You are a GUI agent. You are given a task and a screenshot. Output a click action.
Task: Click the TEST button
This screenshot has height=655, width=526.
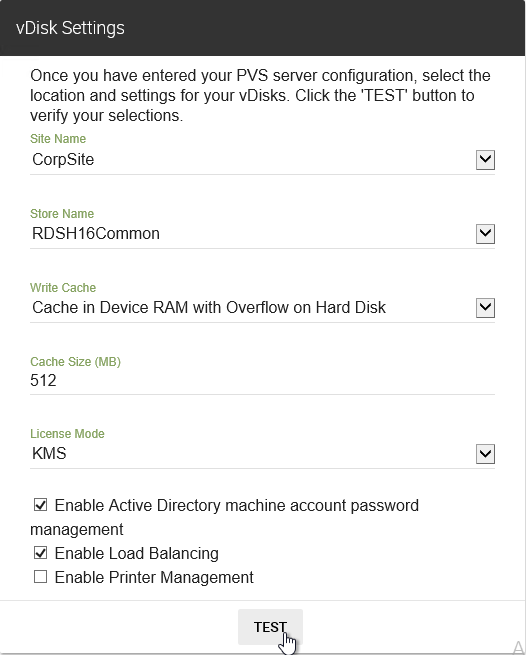click(270, 627)
